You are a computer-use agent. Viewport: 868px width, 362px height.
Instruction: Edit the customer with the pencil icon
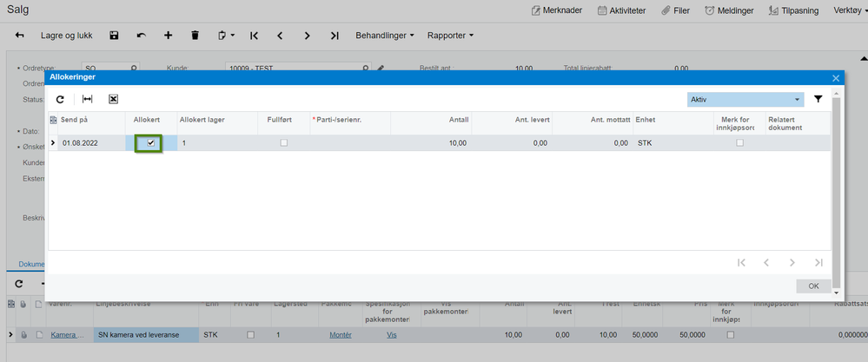[380, 69]
